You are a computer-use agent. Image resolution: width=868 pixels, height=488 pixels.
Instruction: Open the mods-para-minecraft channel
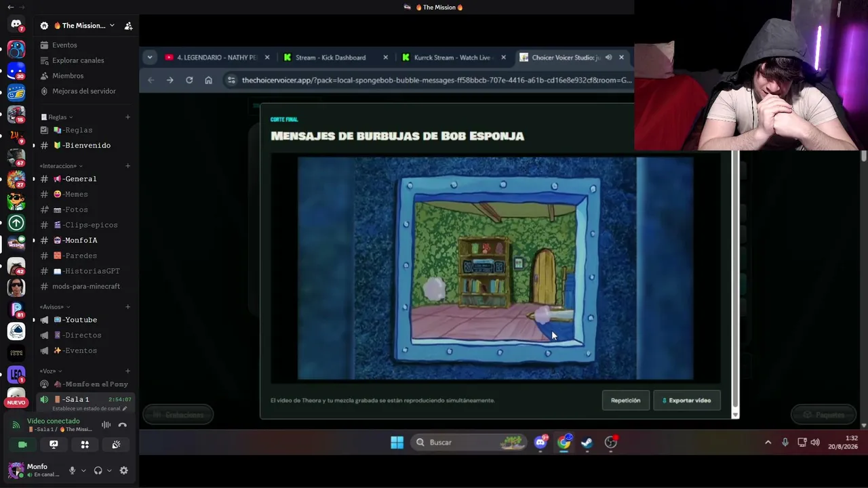(85, 286)
